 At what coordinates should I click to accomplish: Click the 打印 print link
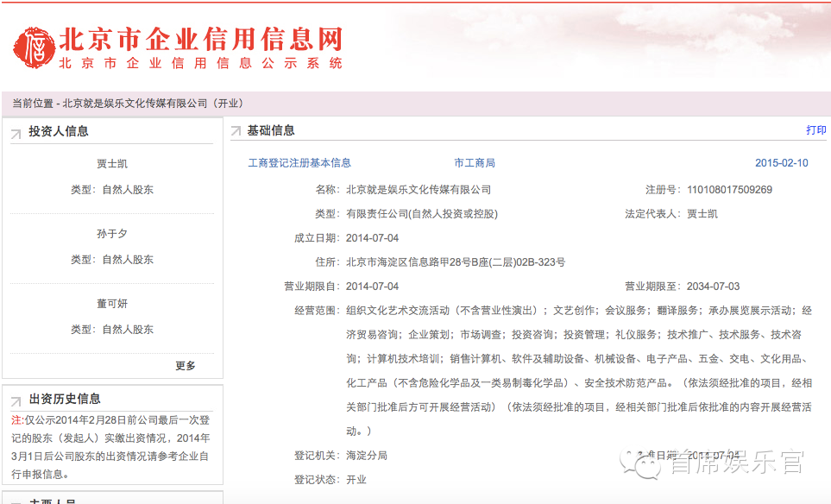[815, 129]
